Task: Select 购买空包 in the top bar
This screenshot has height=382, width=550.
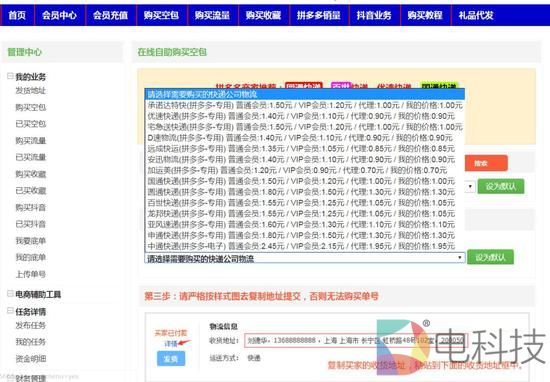Action: pos(161,15)
